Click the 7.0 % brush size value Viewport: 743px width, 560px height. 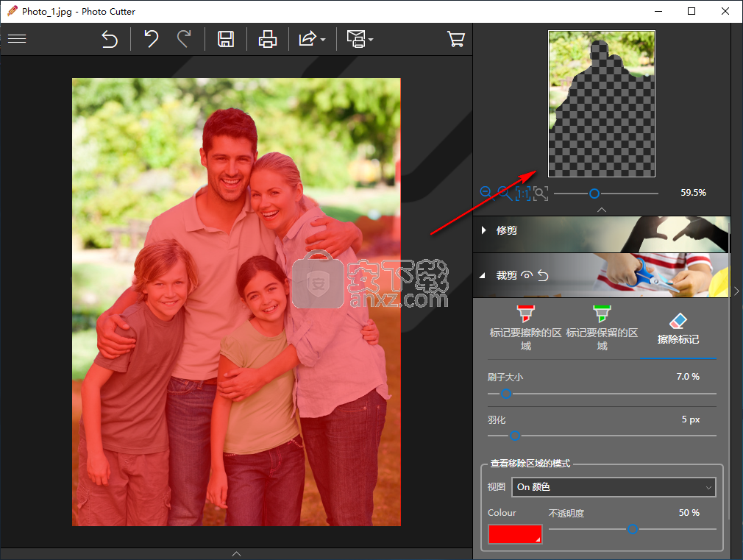(688, 377)
